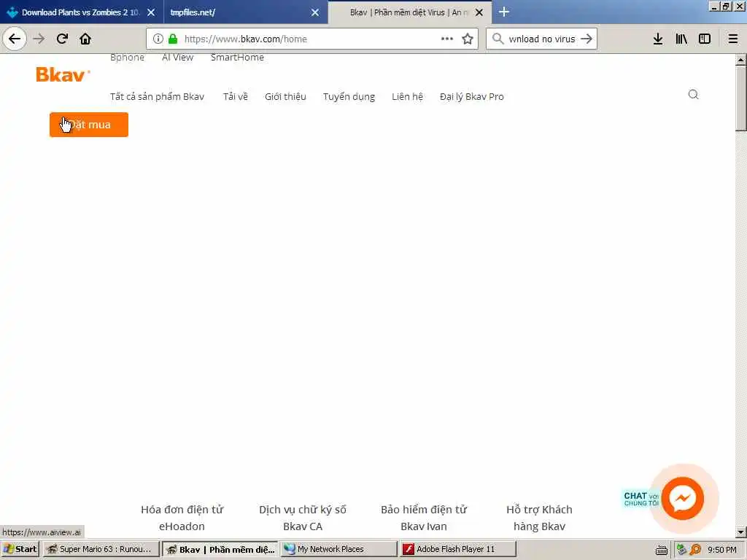Open a new browser tab
This screenshot has height=560, width=747.
click(504, 12)
